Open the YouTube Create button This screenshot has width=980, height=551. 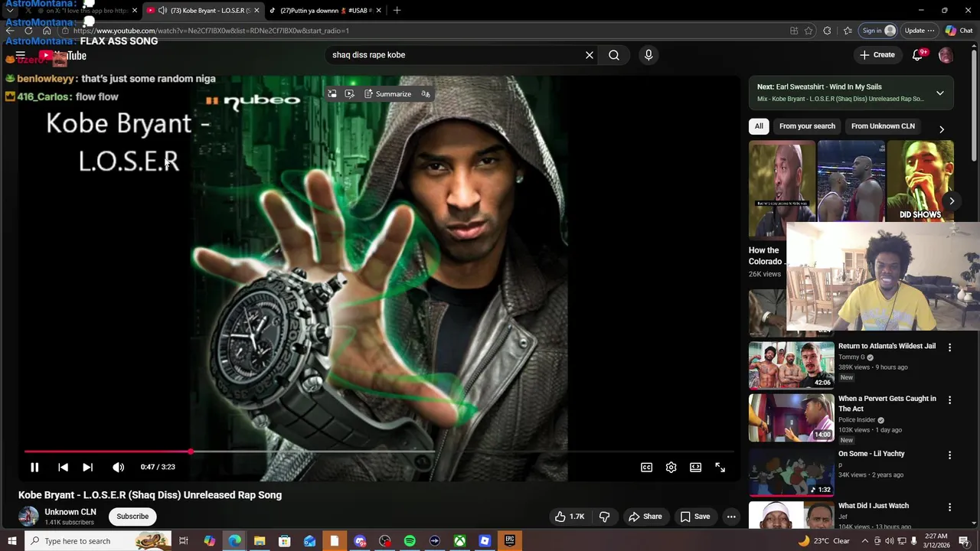coord(877,55)
